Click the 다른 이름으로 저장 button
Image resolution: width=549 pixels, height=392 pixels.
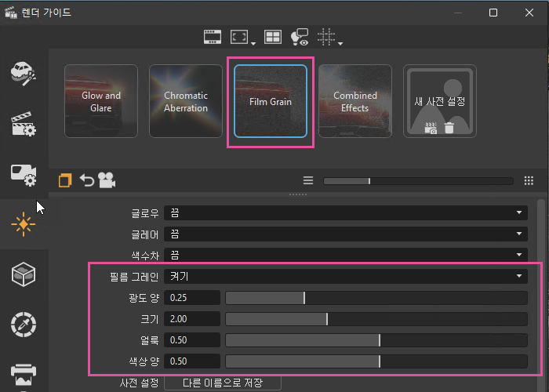[x=223, y=383]
